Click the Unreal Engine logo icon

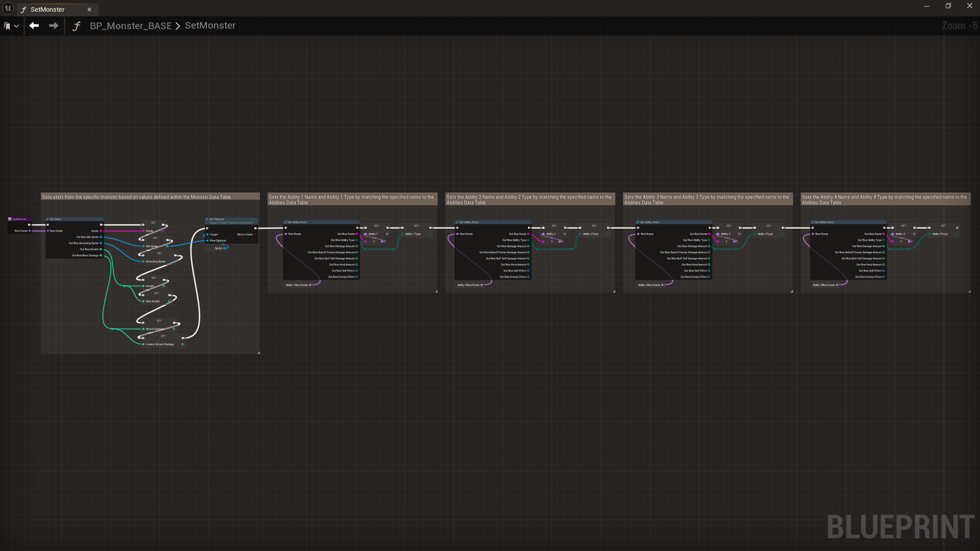pos(8,8)
